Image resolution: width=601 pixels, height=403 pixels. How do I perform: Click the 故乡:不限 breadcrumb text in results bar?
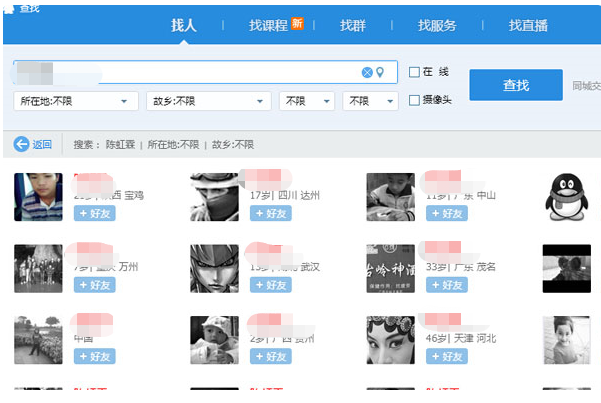coord(233,145)
